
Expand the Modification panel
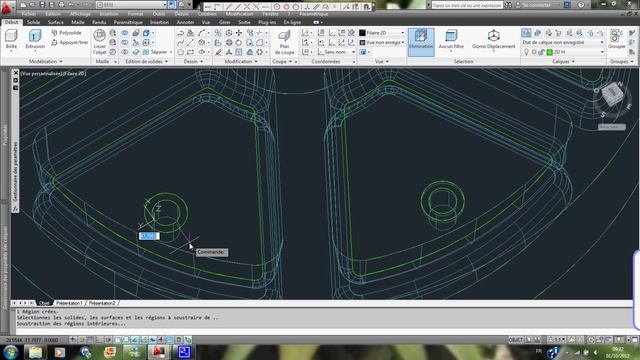pyautogui.click(x=241, y=62)
